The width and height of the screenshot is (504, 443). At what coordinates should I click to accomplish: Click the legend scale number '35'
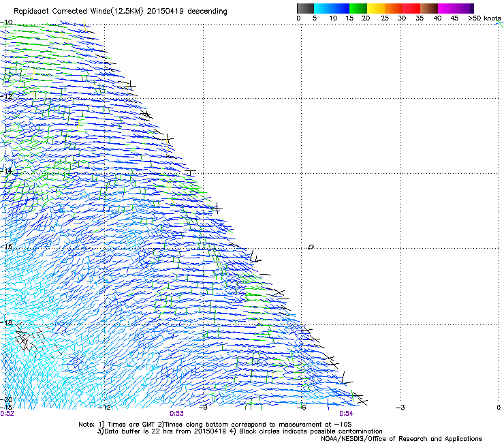point(420,18)
